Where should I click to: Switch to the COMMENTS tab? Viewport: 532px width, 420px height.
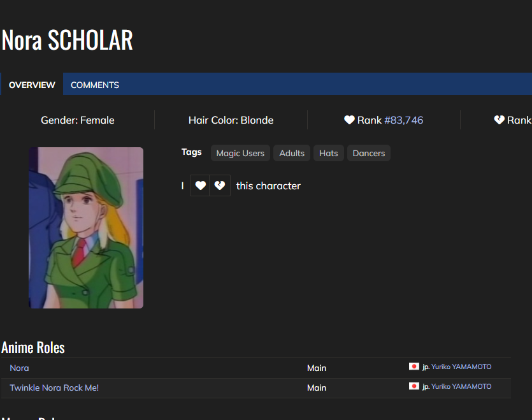[95, 85]
